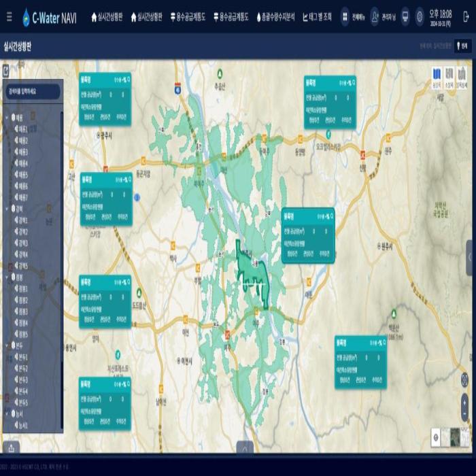Zoom out with the minus button

tap(464, 414)
